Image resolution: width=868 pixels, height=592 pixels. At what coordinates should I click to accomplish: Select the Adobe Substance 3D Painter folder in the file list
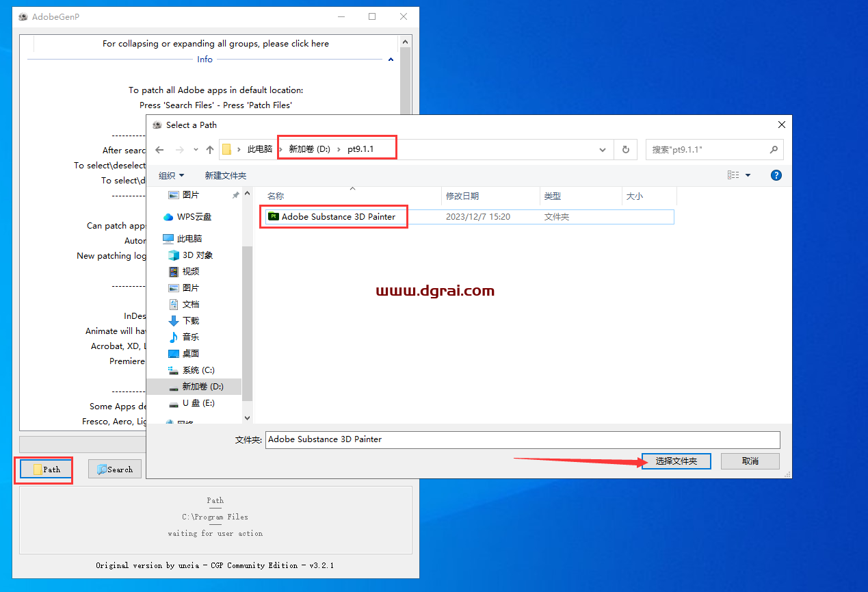(338, 217)
